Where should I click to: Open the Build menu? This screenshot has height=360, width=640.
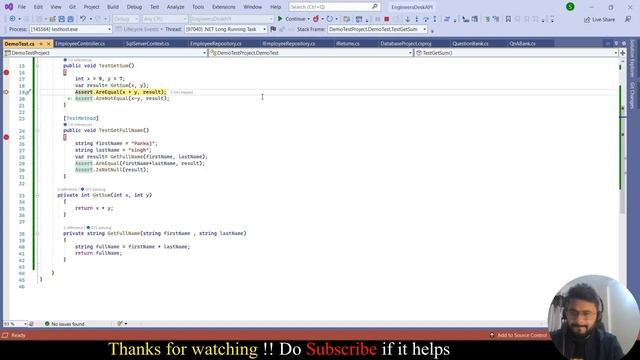(113, 7)
